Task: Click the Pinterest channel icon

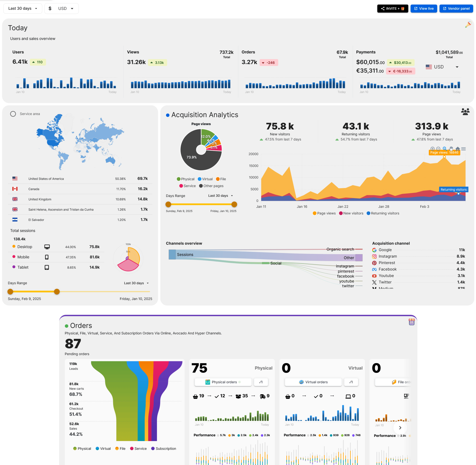Action: (374, 263)
